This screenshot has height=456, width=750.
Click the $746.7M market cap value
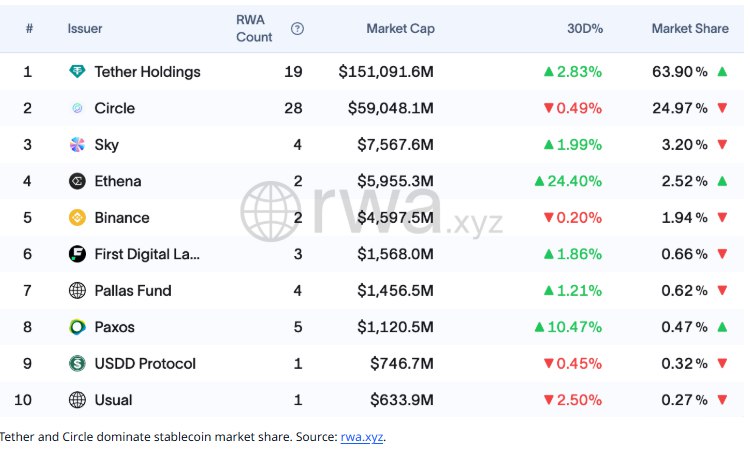pyautogui.click(x=402, y=364)
